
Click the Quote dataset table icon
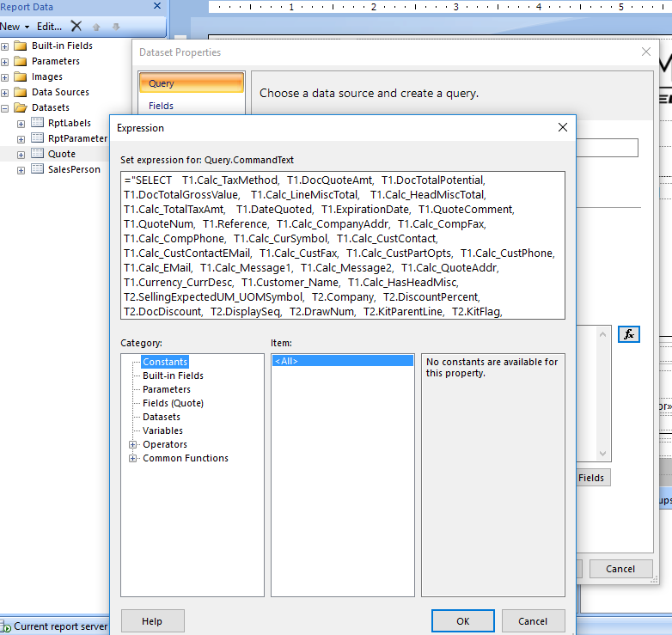37,154
